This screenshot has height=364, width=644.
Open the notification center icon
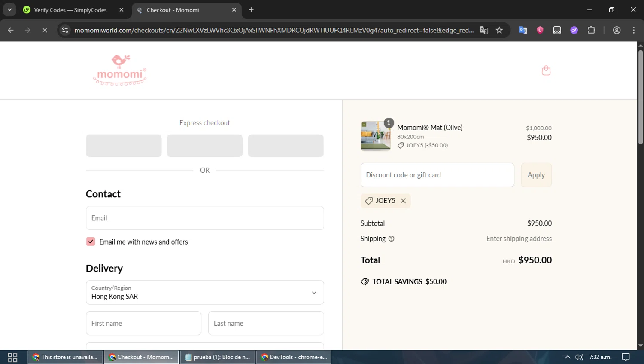626,357
